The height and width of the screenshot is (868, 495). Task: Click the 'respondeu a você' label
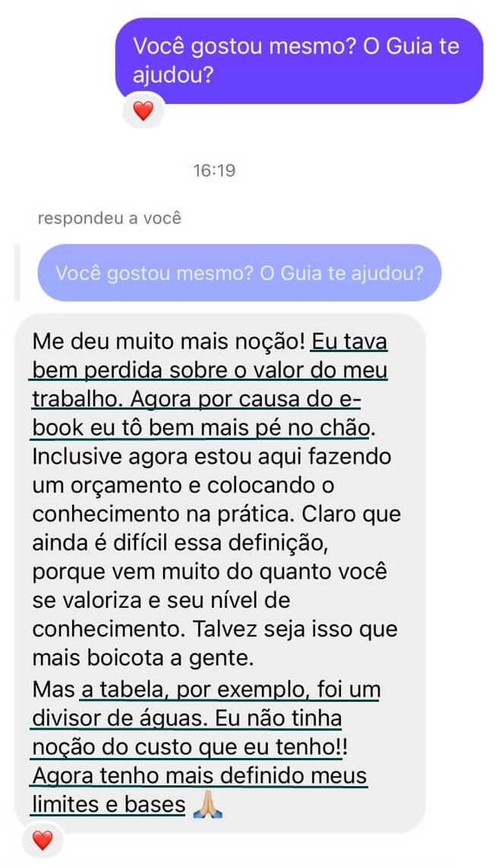pyautogui.click(x=109, y=218)
